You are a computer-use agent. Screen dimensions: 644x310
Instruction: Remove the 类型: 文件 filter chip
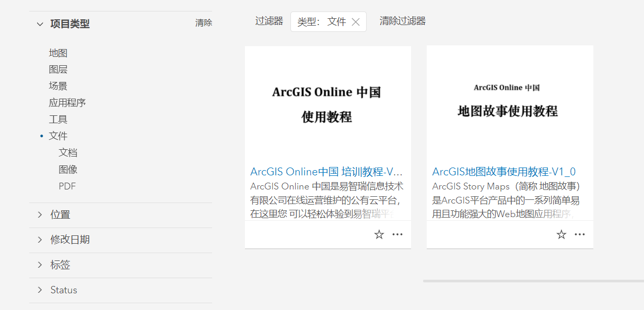pyautogui.click(x=356, y=21)
